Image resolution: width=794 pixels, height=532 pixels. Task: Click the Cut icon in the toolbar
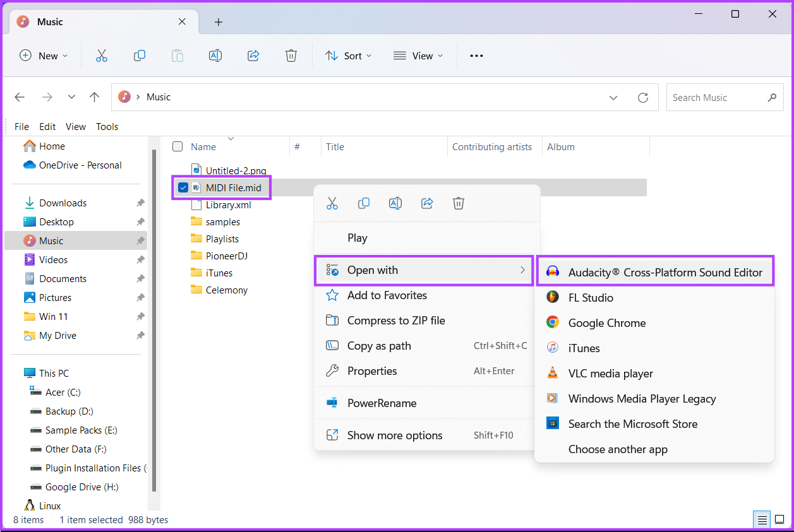pyautogui.click(x=102, y=56)
